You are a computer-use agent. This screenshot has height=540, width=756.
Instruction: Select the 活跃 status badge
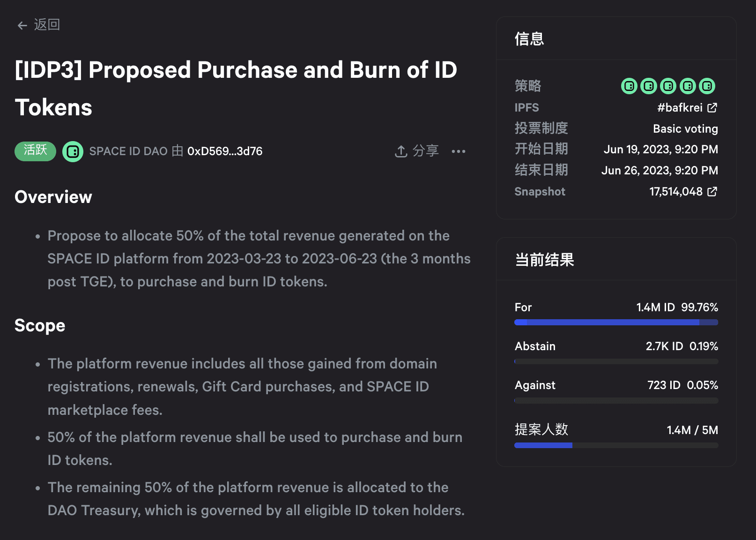point(35,151)
